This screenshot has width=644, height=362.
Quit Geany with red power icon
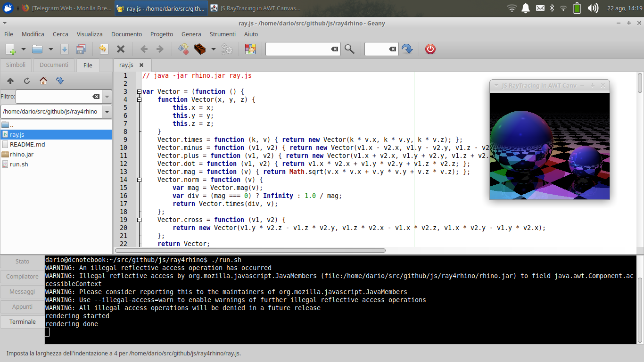pyautogui.click(x=430, y=49)
